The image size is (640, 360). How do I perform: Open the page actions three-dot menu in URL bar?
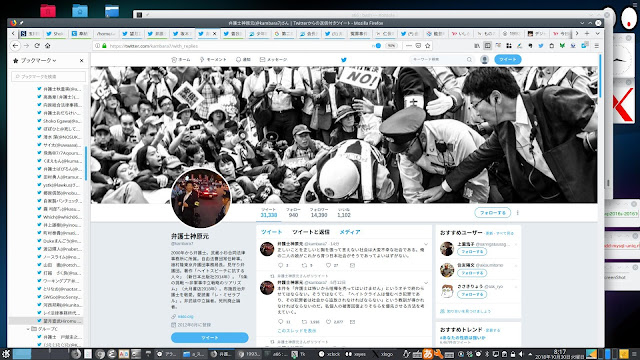click(x=409, y=46)
